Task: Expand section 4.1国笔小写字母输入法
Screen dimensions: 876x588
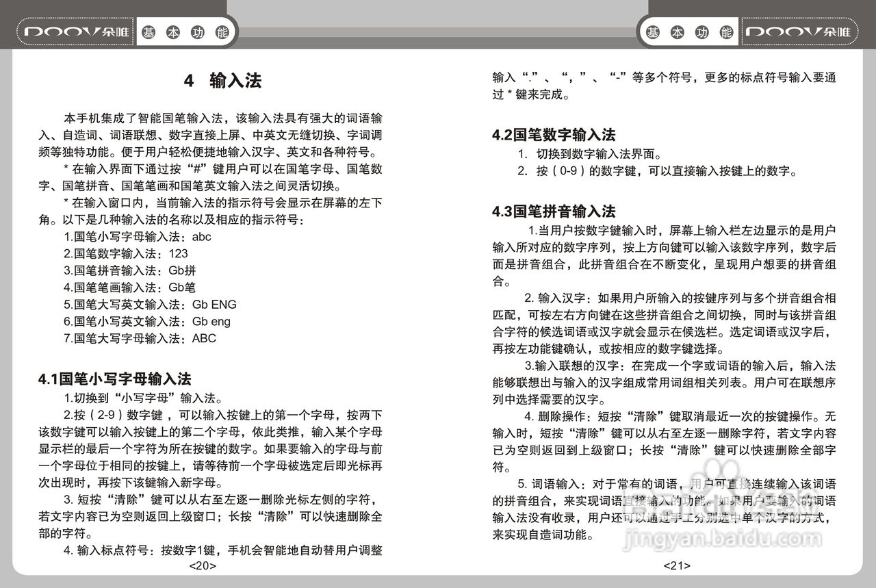Action: pos(115,378)
